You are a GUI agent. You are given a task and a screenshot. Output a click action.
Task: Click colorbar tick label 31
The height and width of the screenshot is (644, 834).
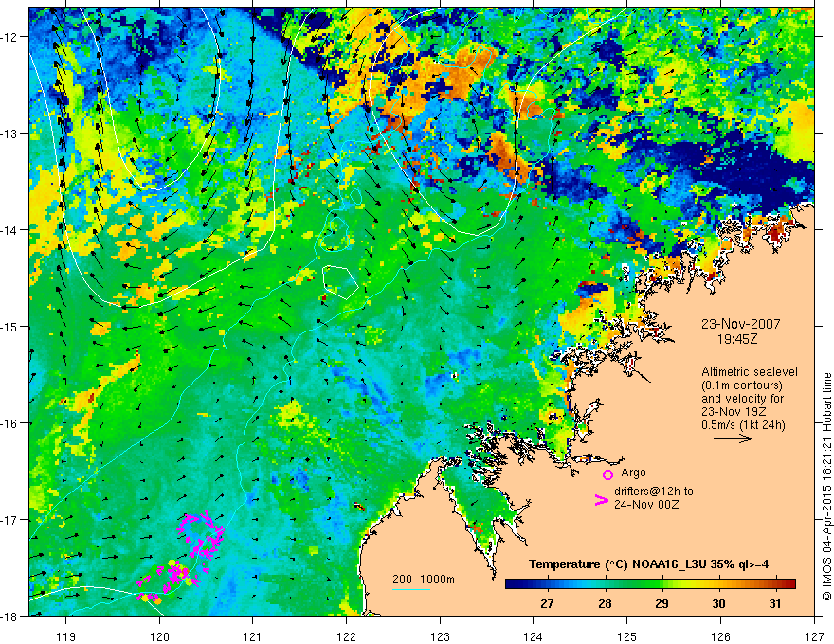pos(775,603)
